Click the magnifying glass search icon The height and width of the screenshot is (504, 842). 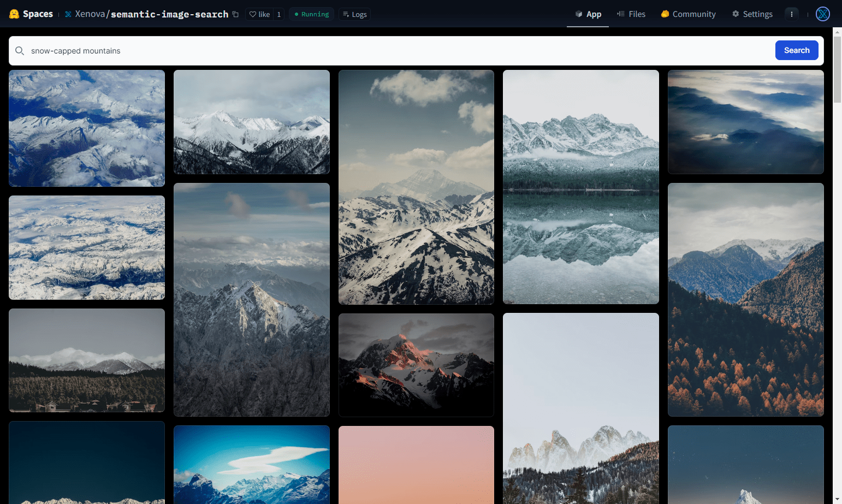pos(20,51)
